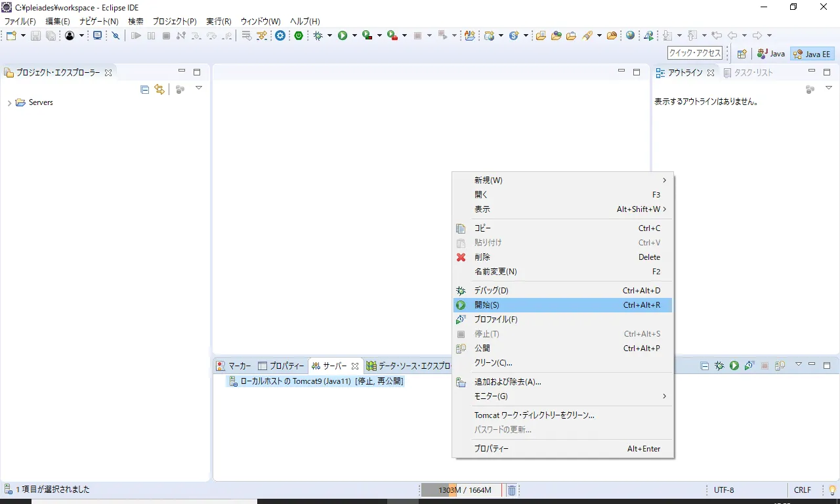Choose デバッグ(D) from the context menu

pos(563,291)
